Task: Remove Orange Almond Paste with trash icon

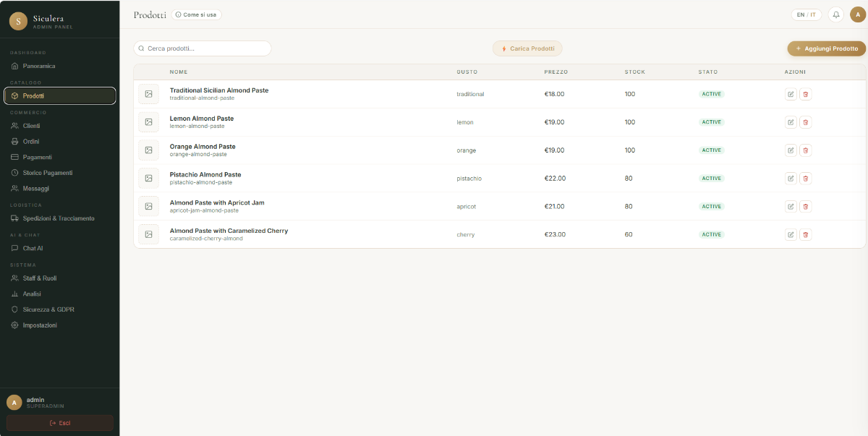Action: coord(806,150)
